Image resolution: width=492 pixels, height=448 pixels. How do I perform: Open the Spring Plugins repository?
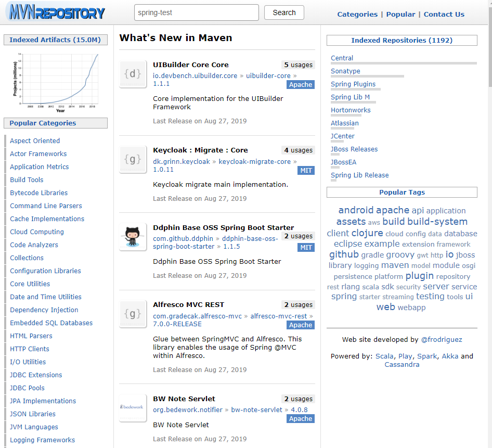coord(353,84)
